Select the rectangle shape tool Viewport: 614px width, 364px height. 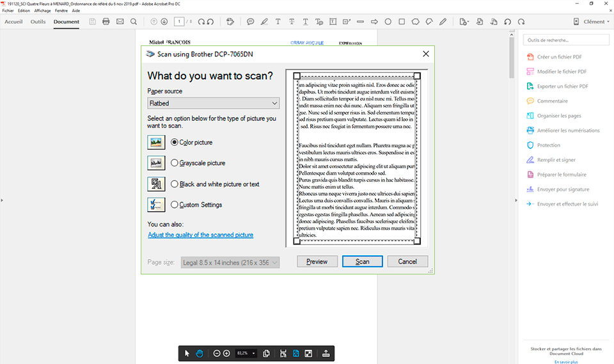coord(402,22)
